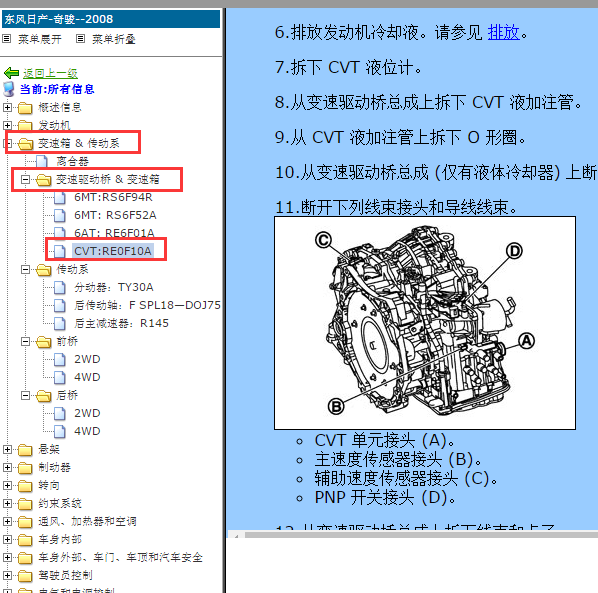Click the 车身外部、车门、车顶和汽车安全 label
598x593 pixels.
pos(120,557)
